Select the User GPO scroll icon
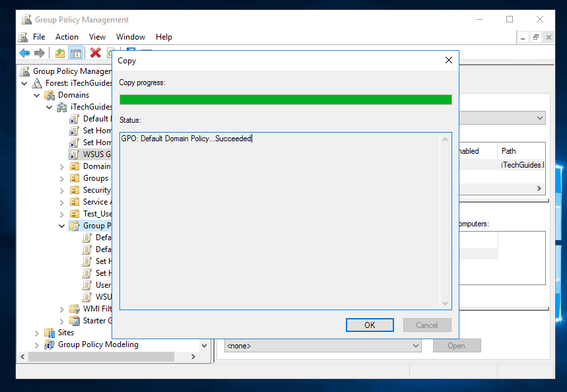 pyautogui.click(x=86, y=285)
